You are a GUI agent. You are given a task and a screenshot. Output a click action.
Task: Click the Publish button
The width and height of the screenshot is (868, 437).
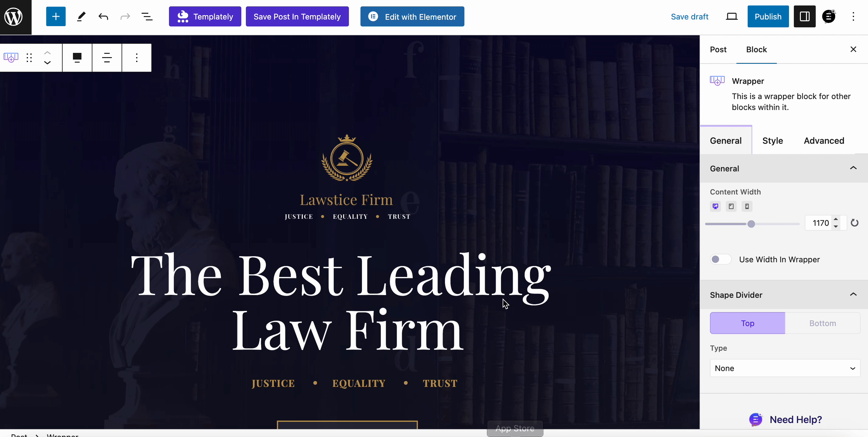(x=768, y=17)
